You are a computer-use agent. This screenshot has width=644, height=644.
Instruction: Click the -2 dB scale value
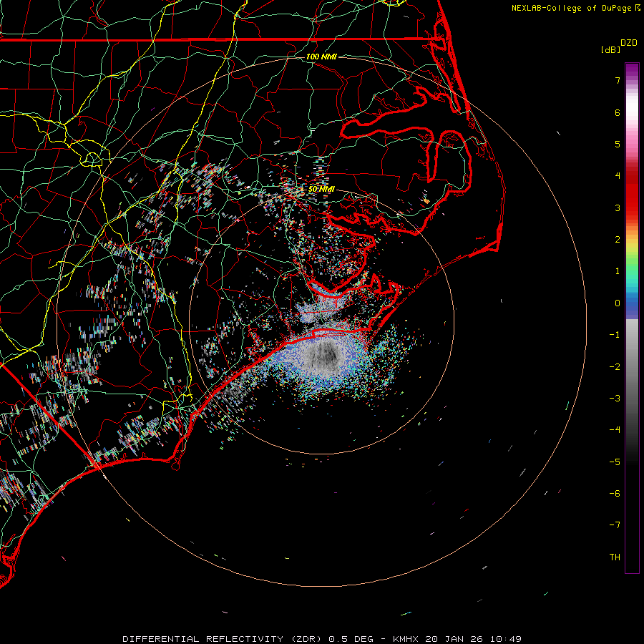click(x=615, y=367)
